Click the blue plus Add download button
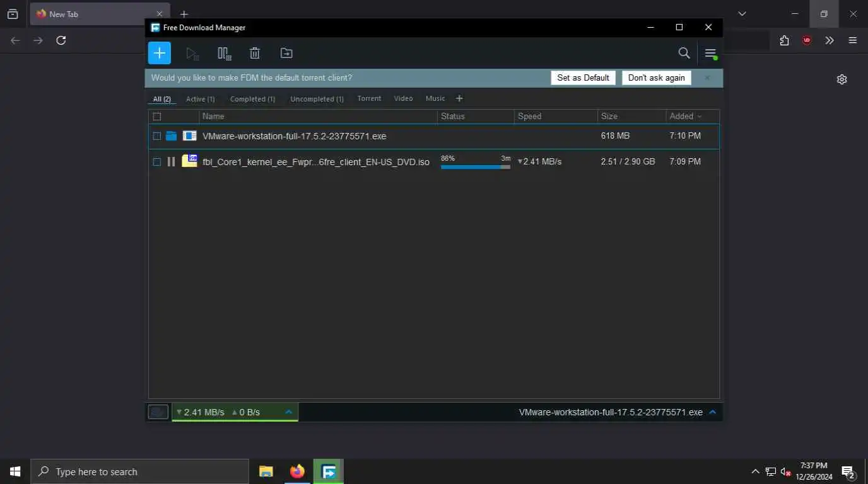The height and width of the screenshot is (484, 868). (160, 53)
